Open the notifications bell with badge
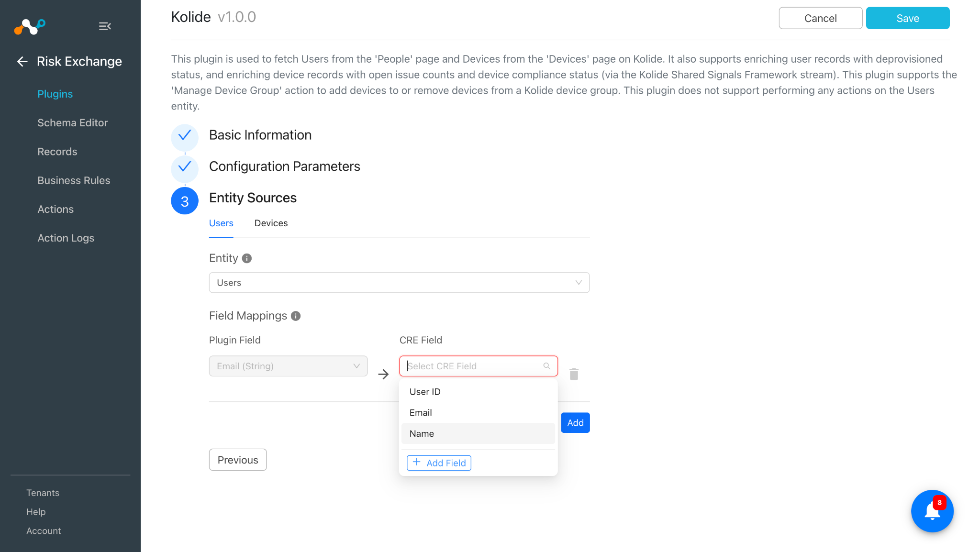The height and width of the screenshot is (552, 980). point(932,511)
